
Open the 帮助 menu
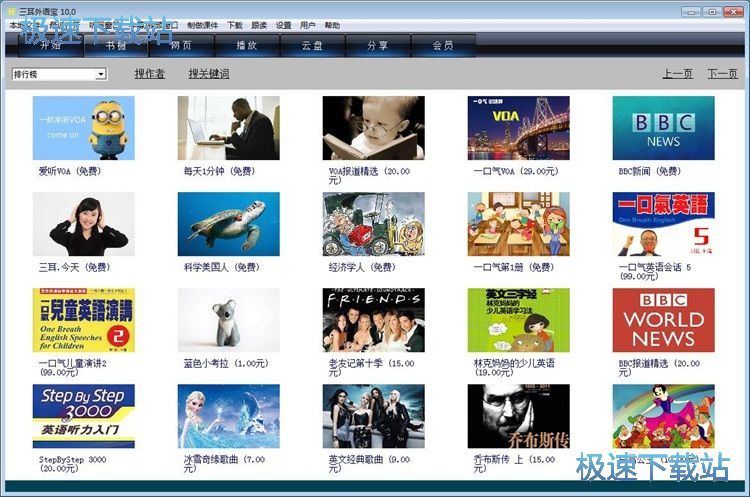point(332,25)
